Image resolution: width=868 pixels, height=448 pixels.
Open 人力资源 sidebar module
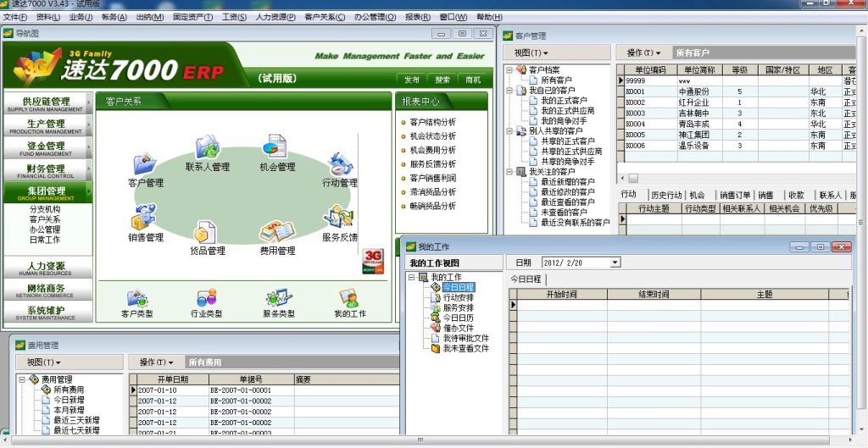[46, 268]
